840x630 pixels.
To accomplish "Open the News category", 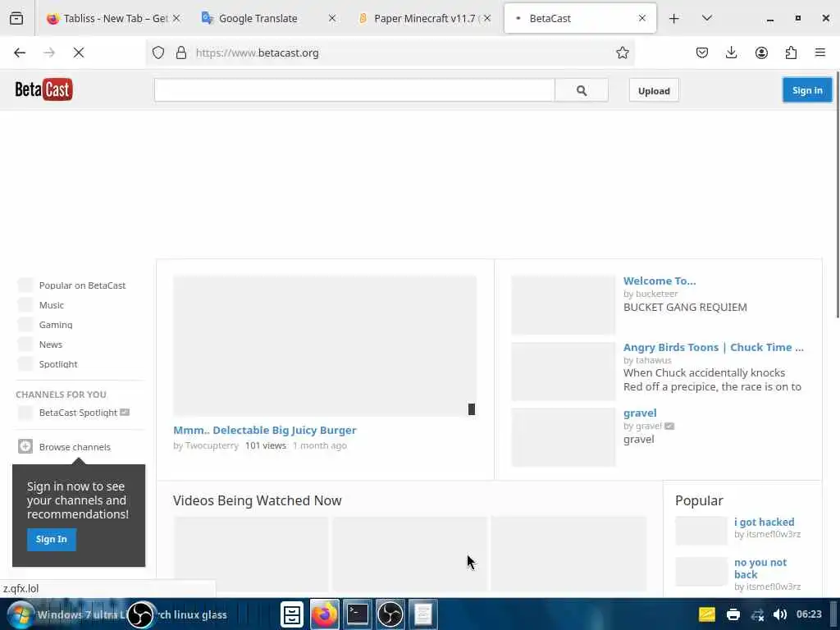I will tap(50, 345).
